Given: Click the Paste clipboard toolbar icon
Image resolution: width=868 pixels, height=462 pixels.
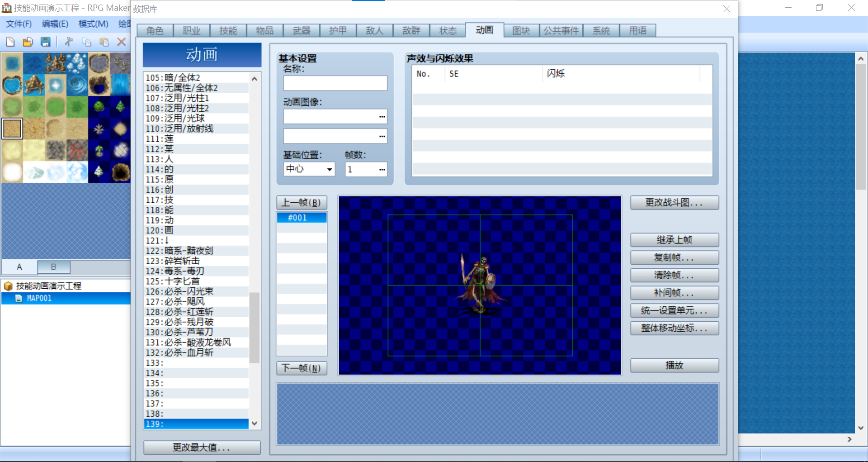Looking at the screenshot, I should click(x=104, y=42).
